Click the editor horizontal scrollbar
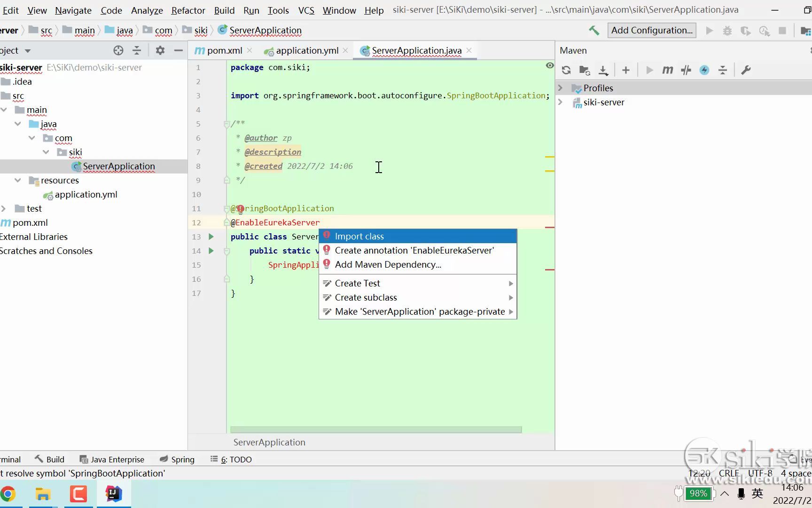The height and width of the screenshot is (508, 812). click(376, 429)
